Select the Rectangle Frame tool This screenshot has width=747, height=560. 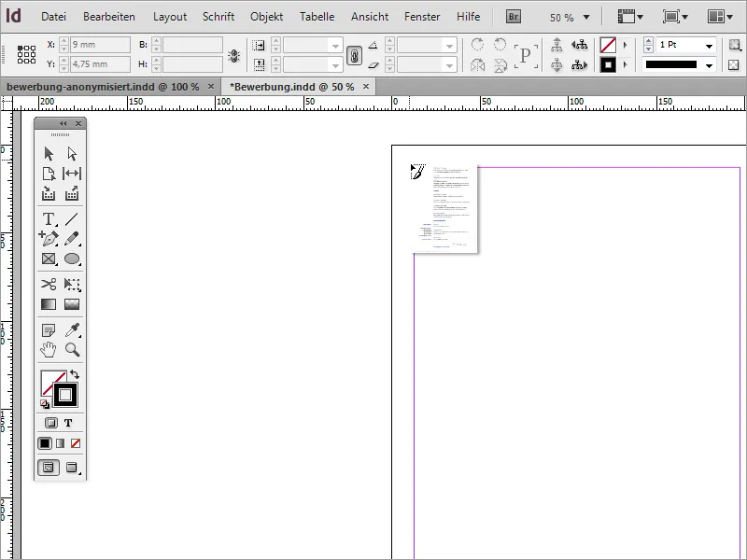(49, 259)
